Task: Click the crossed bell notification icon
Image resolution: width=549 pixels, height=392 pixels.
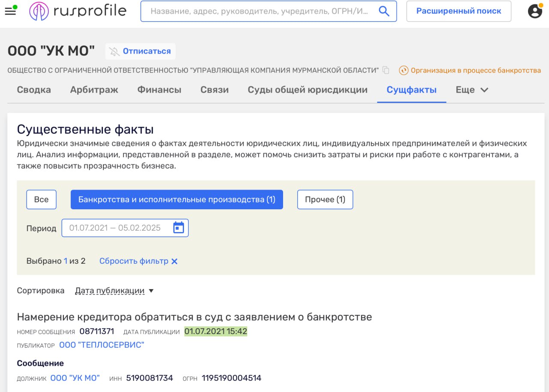Action: click(114, 51)
